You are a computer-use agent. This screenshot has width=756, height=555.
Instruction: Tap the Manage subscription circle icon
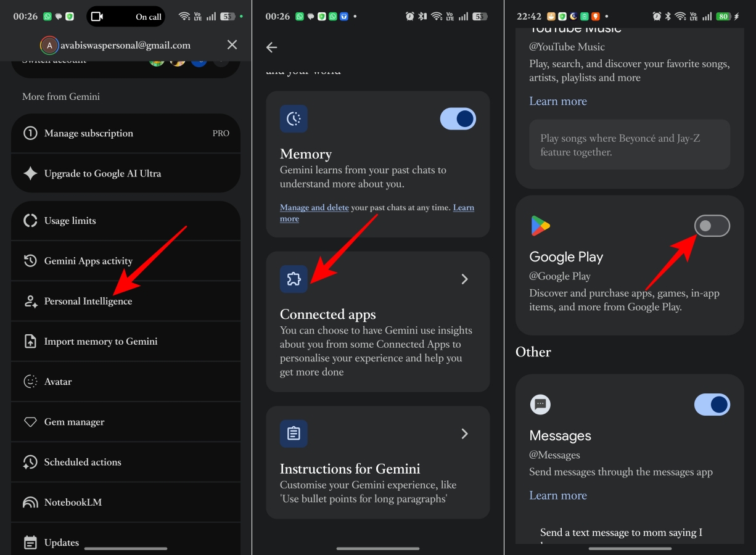click(x=30, y=133)
